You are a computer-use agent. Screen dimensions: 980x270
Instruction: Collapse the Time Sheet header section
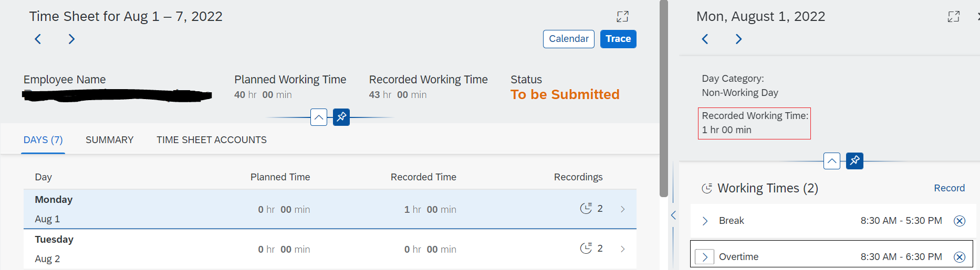319,117
